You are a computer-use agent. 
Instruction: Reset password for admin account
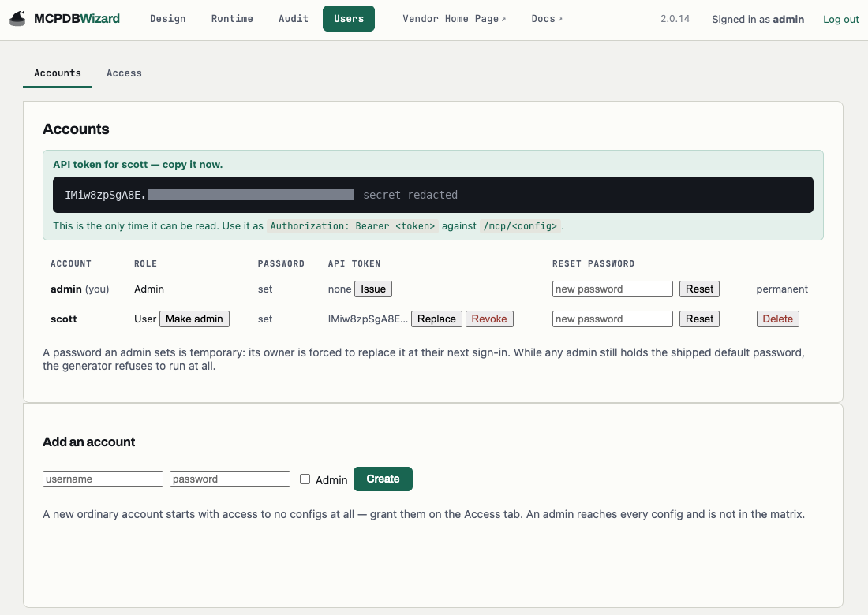click(699, 289)
